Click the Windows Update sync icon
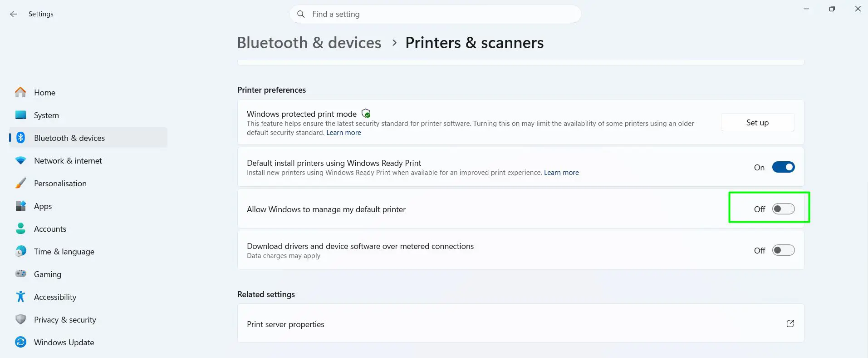Viewport: 868px width, 358px height. pos(20,342)
